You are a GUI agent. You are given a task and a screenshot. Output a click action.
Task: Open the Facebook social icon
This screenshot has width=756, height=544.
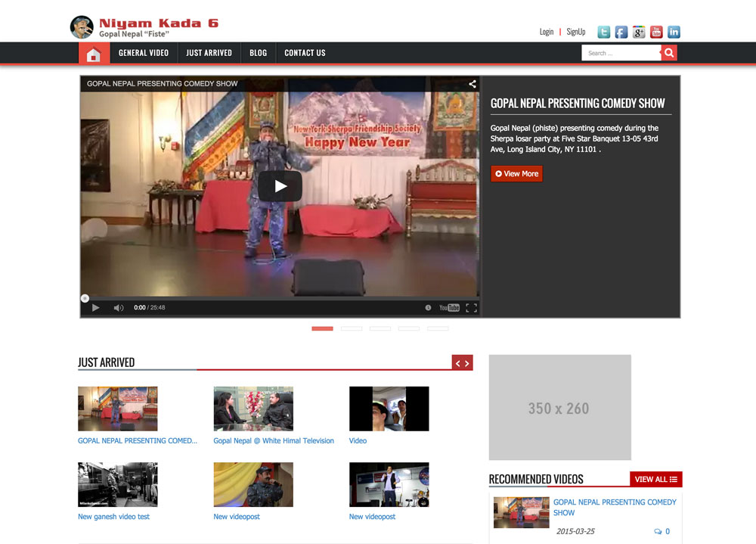(621, 32)
